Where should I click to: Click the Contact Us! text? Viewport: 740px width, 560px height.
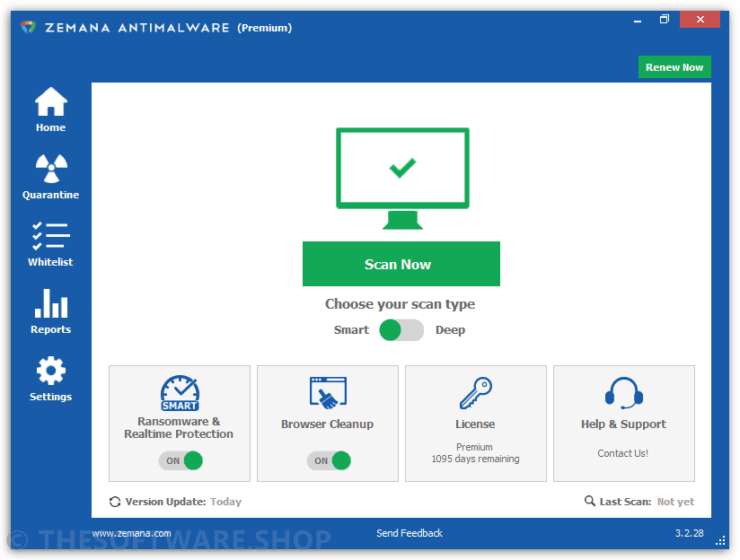pyautogui.click(x=622, y=453)
